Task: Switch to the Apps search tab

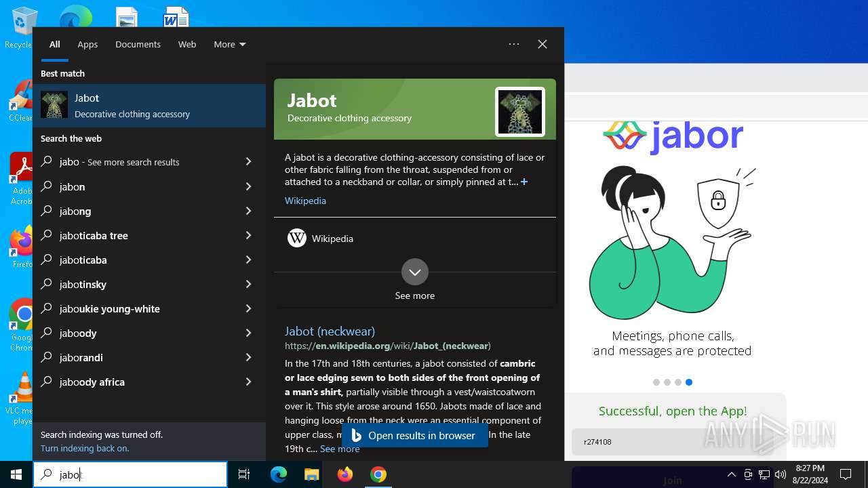Action: (87, 44)
